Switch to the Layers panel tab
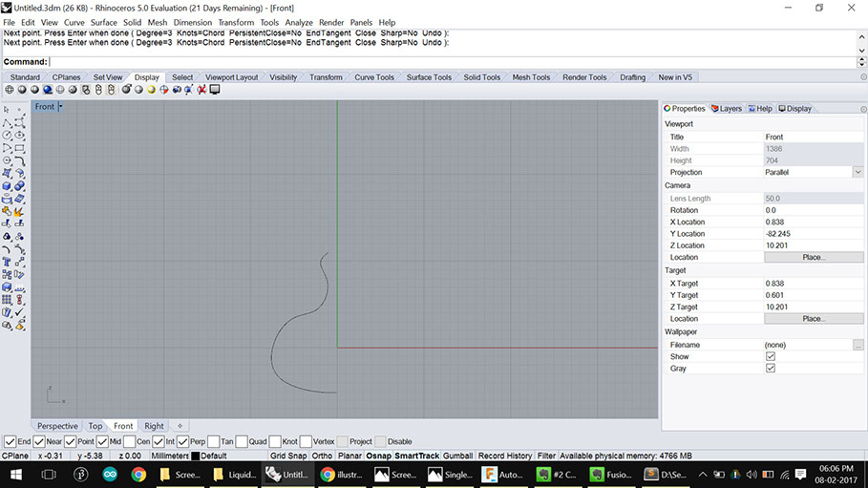Viewport: 868px width, 488px height. pyautogui.click(x=727, y=109)
